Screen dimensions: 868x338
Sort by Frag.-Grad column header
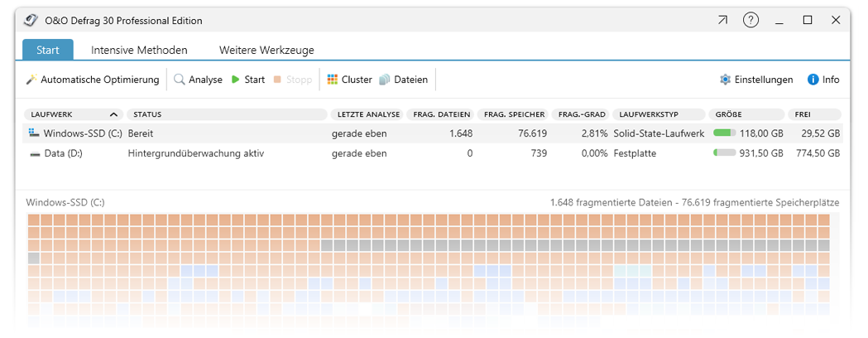583,114
